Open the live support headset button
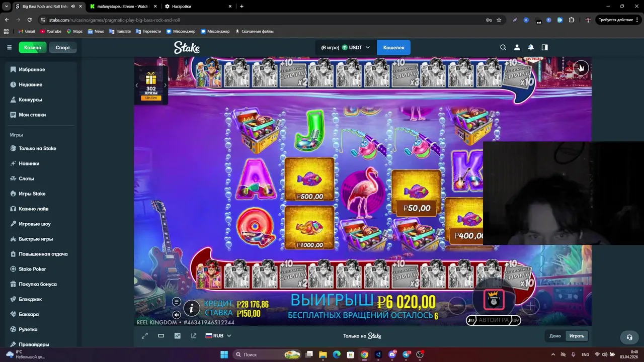The image size is (644, 362). point(629,337)
